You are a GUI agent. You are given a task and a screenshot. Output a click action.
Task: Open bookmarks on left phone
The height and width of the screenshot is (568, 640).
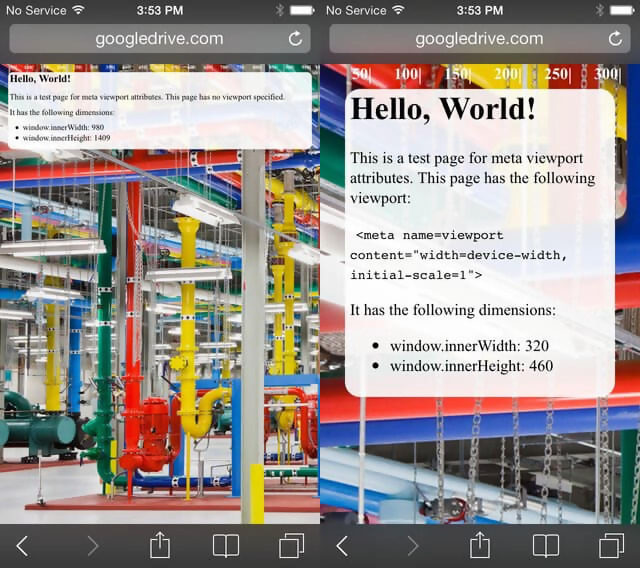pyautogui.click(x=226, y=546)
